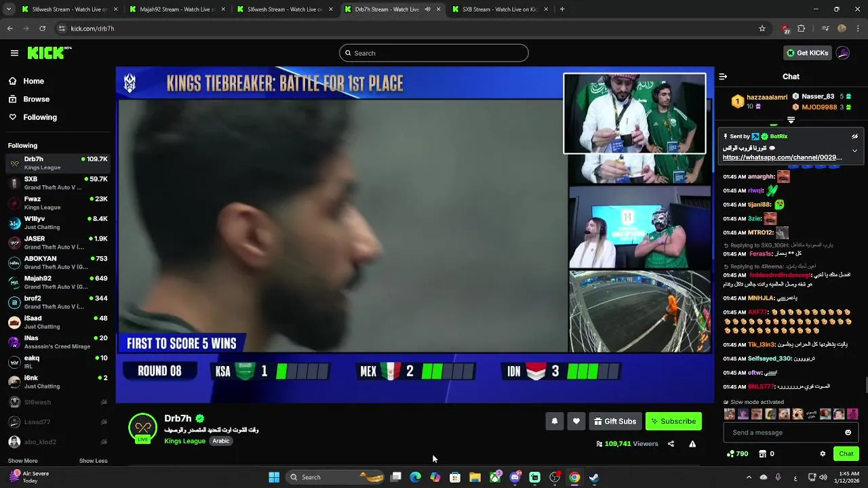Open the volume control in system tray

click(x=823, y=477)
